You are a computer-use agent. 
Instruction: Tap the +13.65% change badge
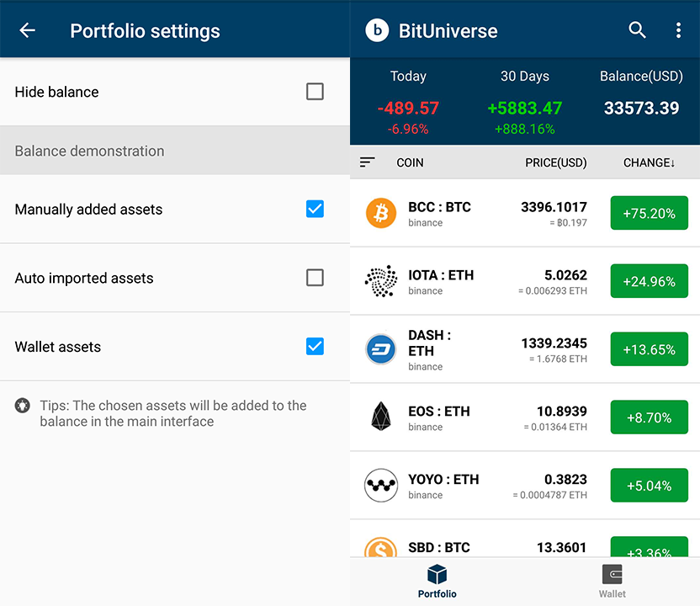650,349
